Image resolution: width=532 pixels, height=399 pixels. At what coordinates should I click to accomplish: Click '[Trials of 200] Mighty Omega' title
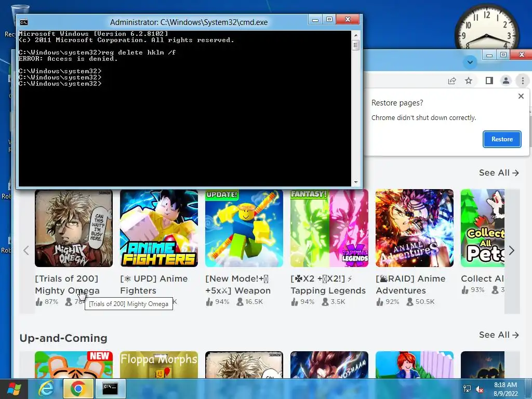coord(67,284)
